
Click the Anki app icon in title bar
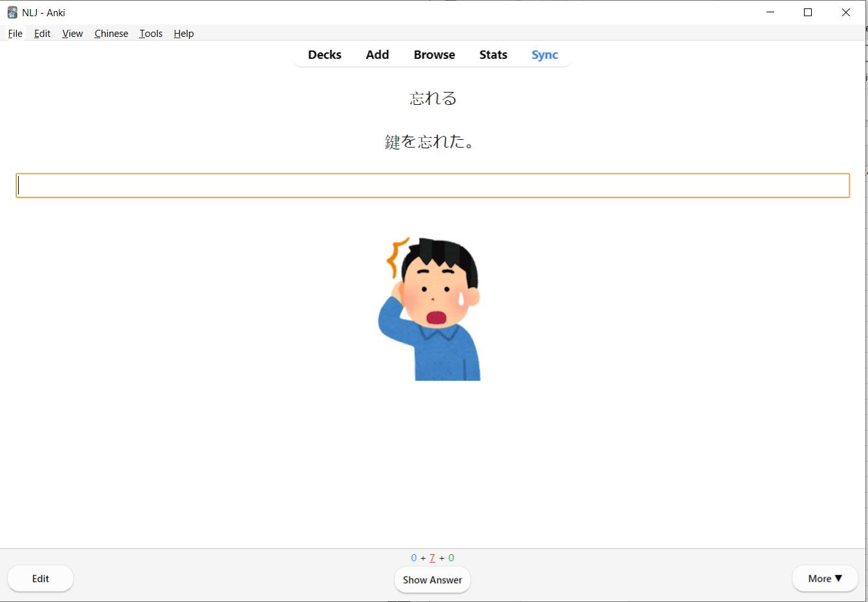tap(12, 12)
